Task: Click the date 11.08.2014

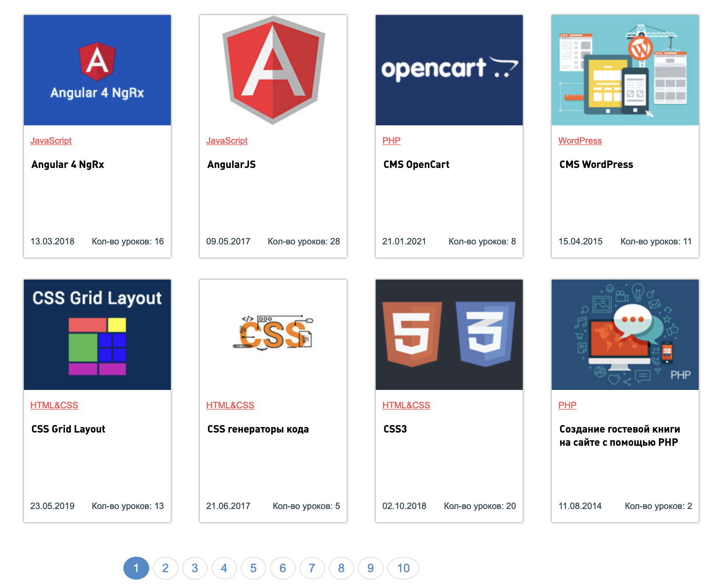Action: pyautogui.click(x=580, y=506)
